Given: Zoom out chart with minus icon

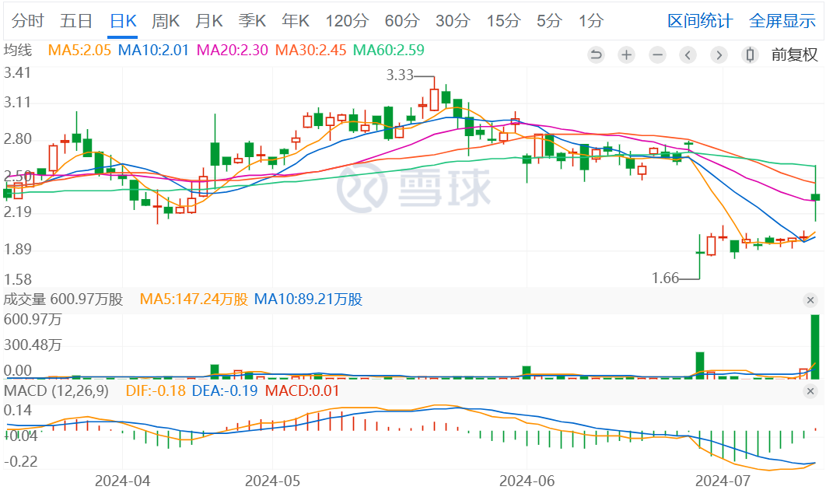Looking at the screenshot, I should [x=657, y=54].
